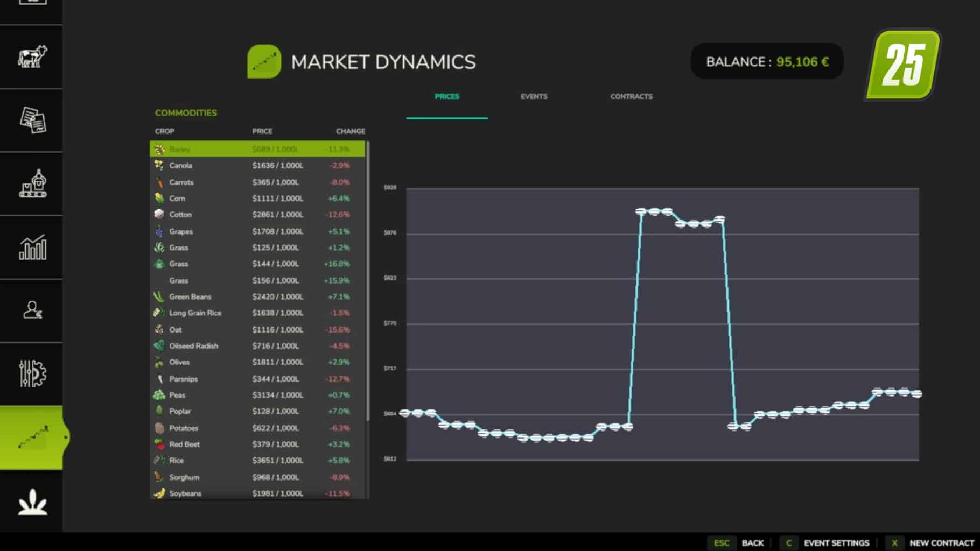Open the contracts documents sidebar icon
The width and height of the screenshot is (980, 551).
pos(32,120)
